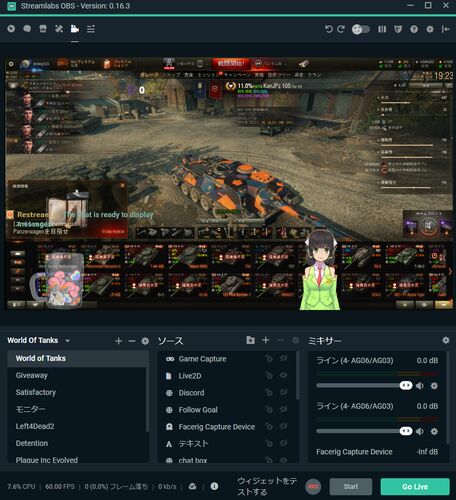Toggle visibility of テキスト source
The image size is (456, 500).
283,444
